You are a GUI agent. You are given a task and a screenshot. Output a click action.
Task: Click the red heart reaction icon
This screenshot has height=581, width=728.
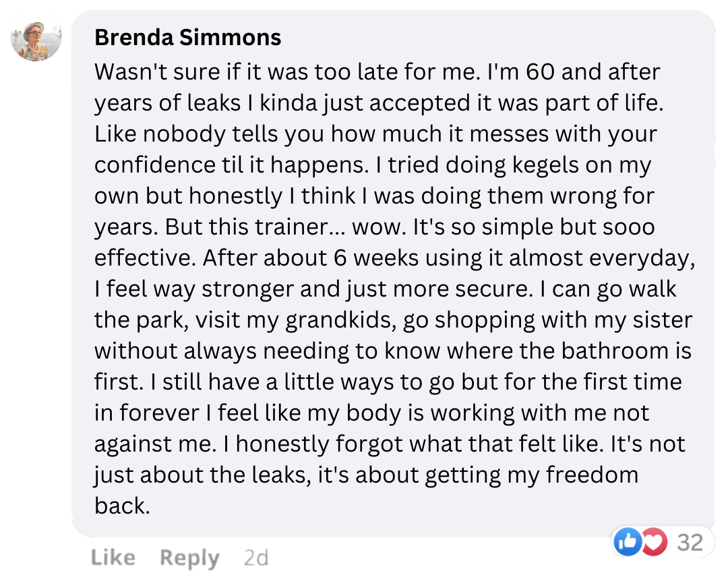point(651,543)
